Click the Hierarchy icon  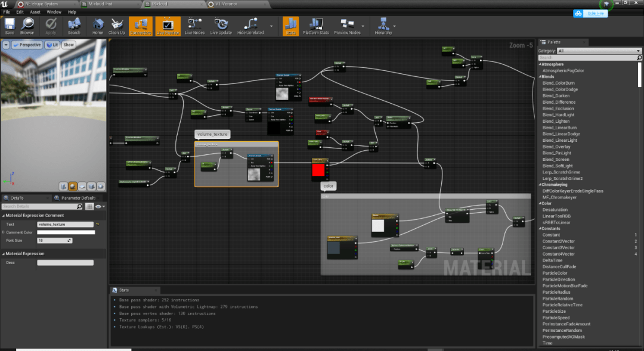point(383,26)
